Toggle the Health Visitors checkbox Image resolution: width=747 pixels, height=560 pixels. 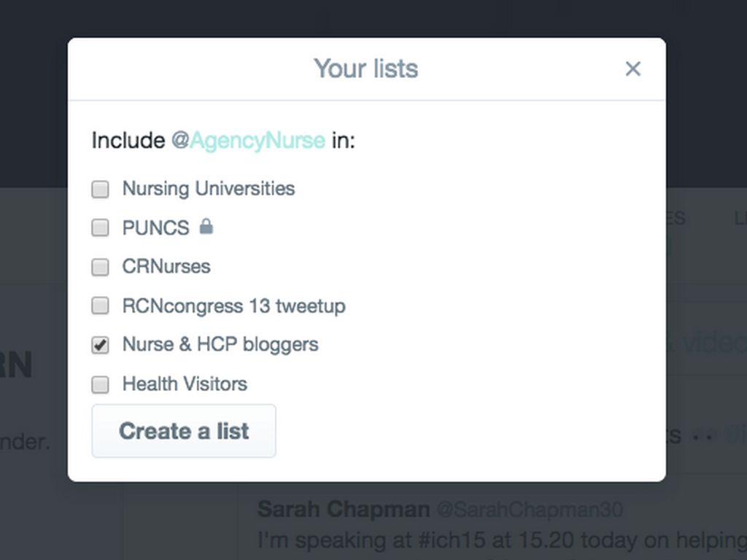tap(100, 384)
